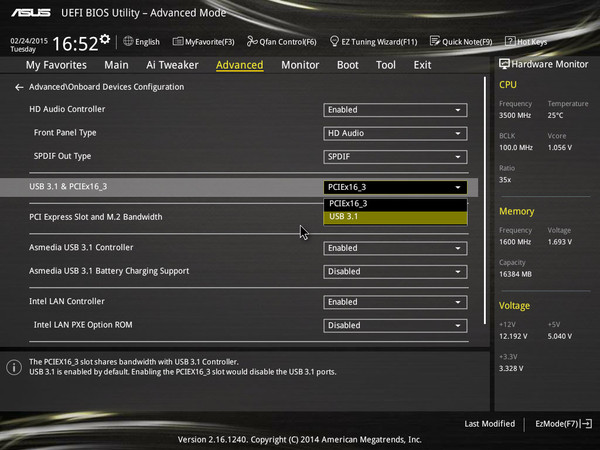
Task: Click the 16:52 clock display
Action: 75,43
